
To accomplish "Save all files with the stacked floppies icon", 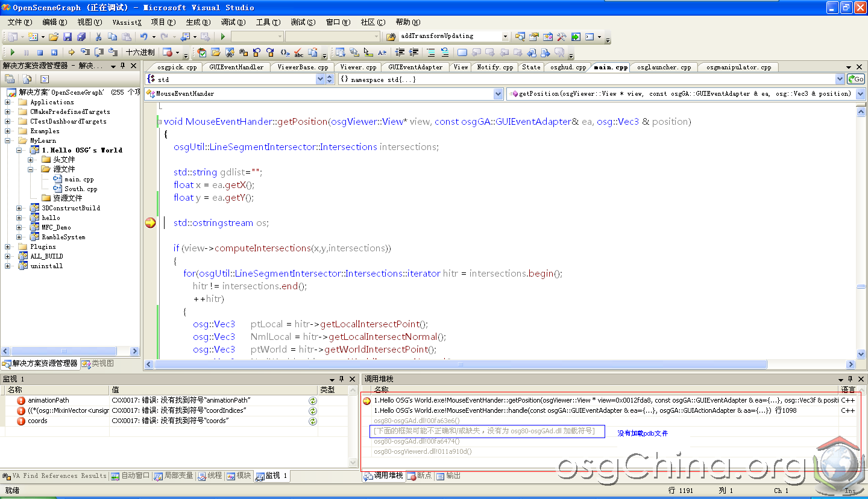I will tap(81, 37).
